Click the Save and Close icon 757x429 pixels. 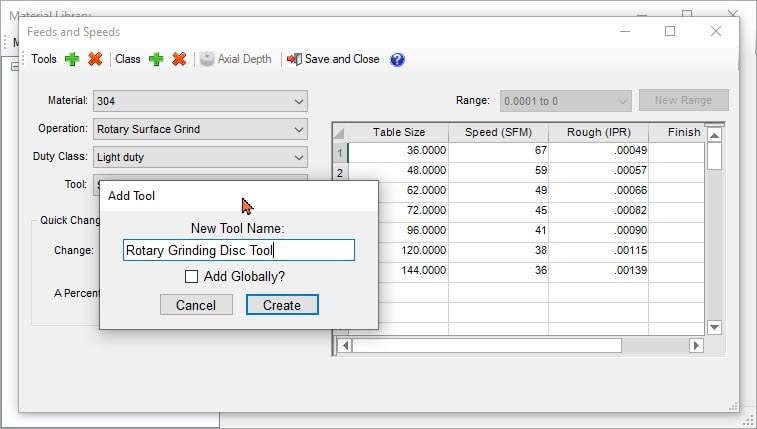(x=294, y=59)
